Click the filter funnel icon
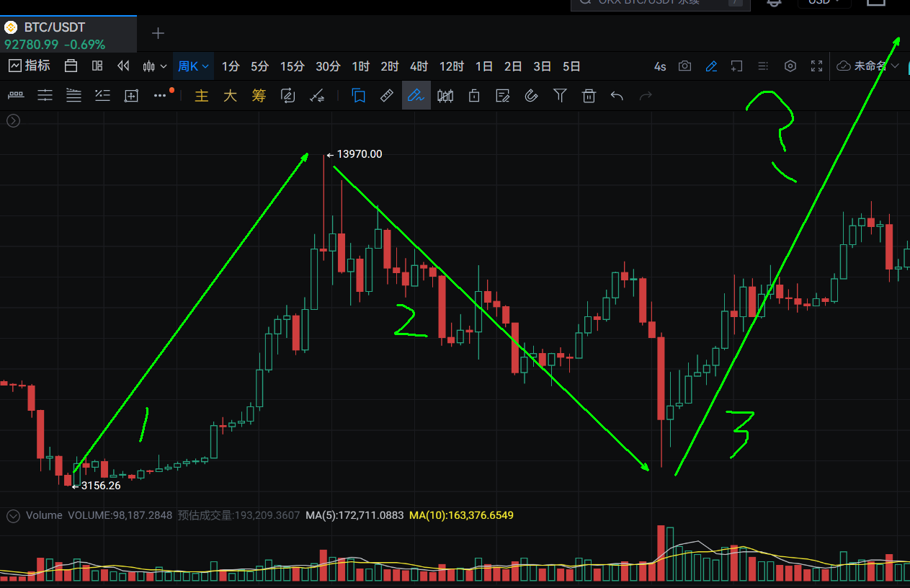The width and height of the screenshot is (910, 588). click(560, 95)
